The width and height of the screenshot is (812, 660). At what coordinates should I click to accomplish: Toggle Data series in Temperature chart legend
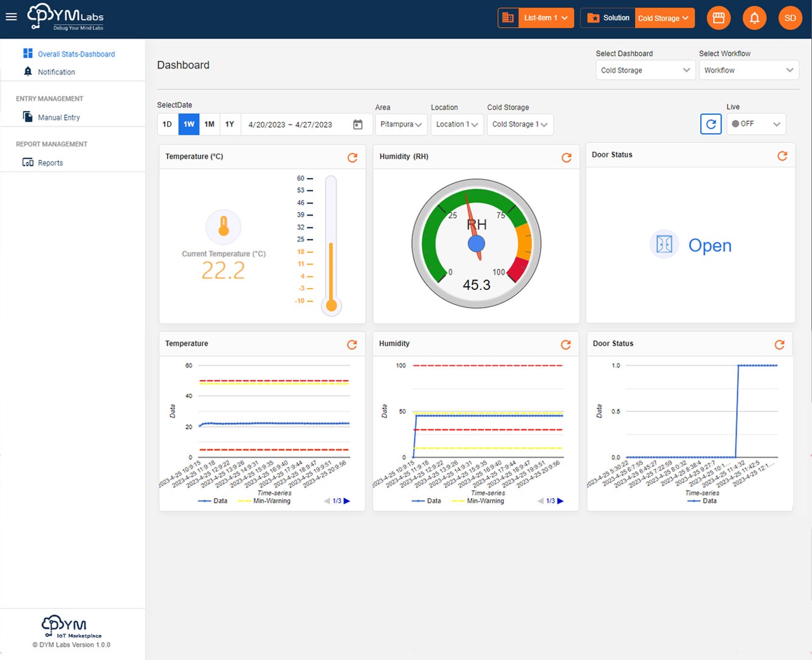(x=213, y=501)
